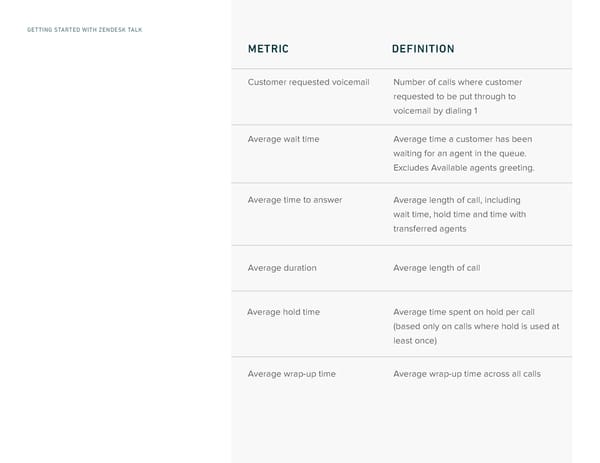Click the 'Average wrap-up time' metric name

pyautogui.click(x=292, y=374)
